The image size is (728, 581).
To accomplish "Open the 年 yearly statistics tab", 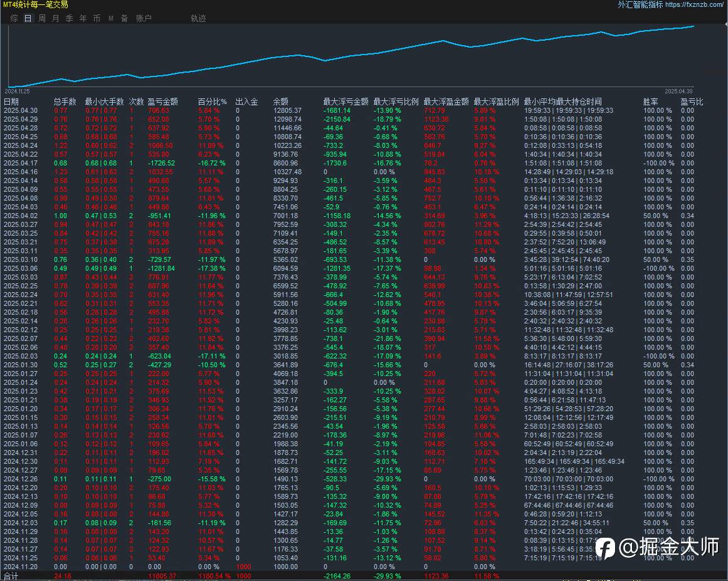I will (x=83, y=18).
